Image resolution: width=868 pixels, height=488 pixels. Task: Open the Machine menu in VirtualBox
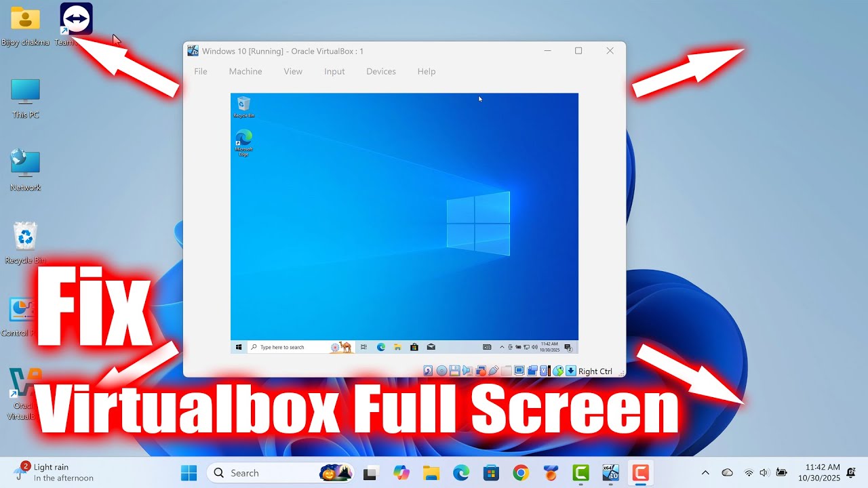click(245, 71)
